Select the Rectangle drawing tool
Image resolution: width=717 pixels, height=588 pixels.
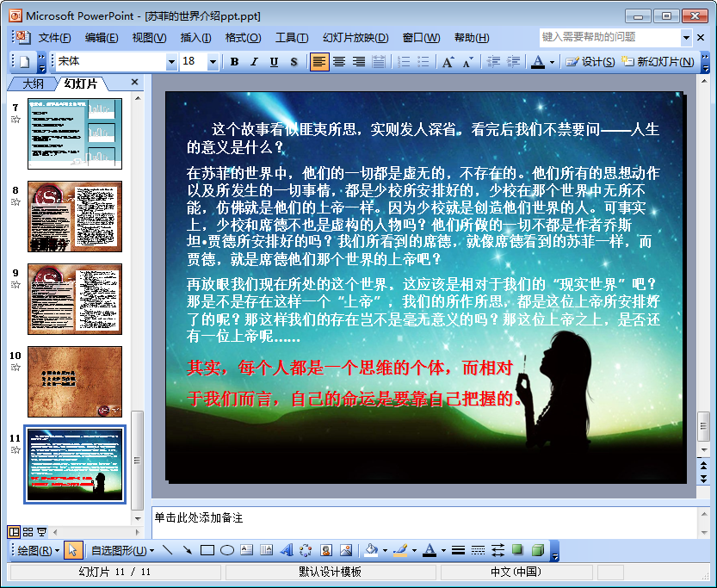(207, 550)
